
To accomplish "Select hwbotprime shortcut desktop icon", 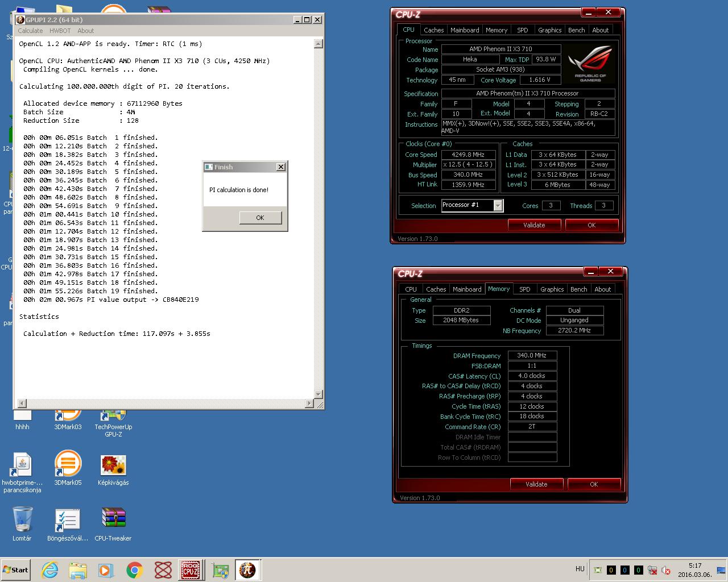I will click(x=22, y=473).
